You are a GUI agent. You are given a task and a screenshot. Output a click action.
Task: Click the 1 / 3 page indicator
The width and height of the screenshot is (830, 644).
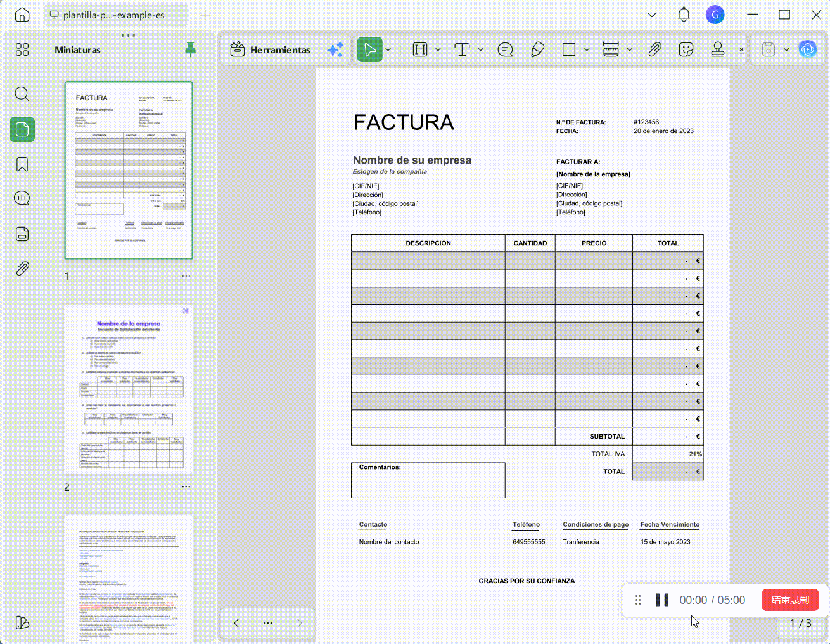coord(800,623)
